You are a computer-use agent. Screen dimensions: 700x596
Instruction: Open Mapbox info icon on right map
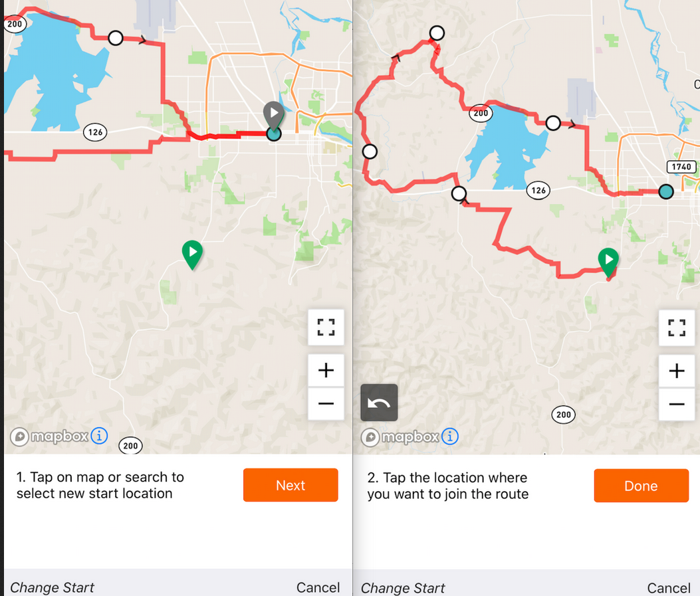[x=450, y=437]
